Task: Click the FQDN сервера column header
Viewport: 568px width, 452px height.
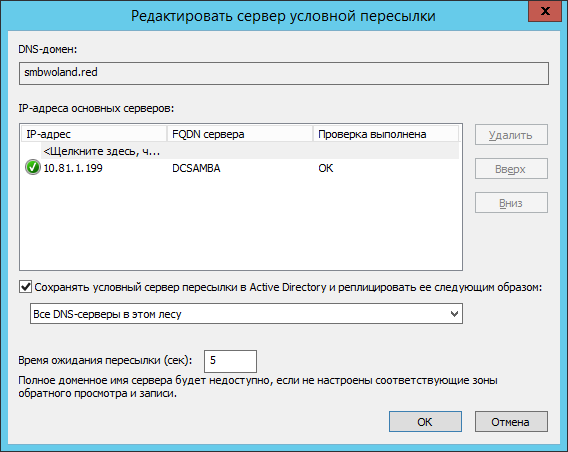Action: (240, 134)
